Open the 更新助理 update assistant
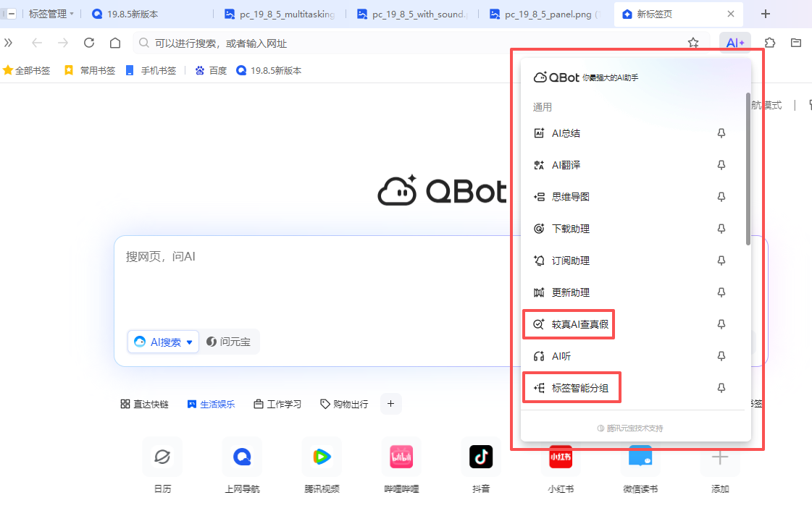 [x=572, y=292]
